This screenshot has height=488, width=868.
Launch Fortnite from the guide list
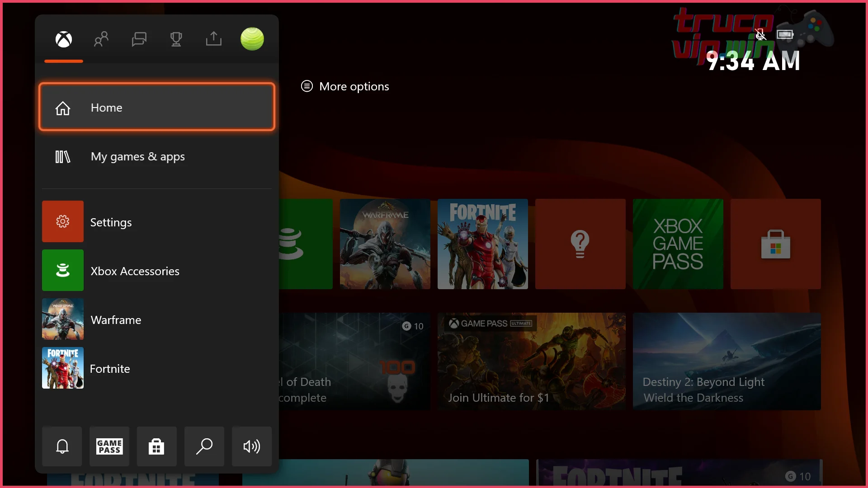tap(157, 368)
